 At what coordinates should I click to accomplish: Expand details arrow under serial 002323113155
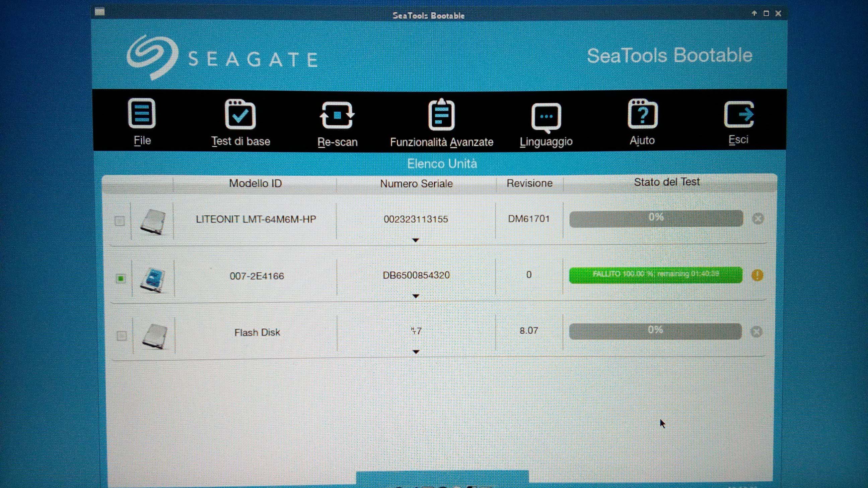416,240
